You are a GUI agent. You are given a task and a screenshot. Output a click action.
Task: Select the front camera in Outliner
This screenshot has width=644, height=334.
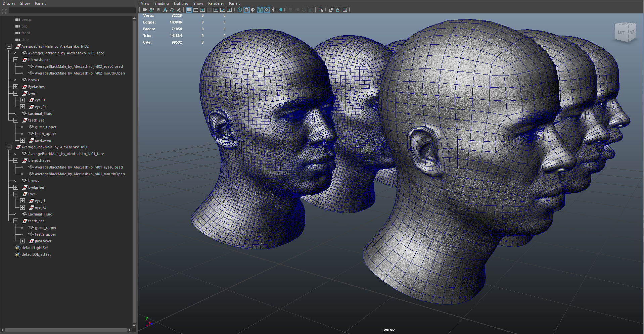[x=26, y=33]
